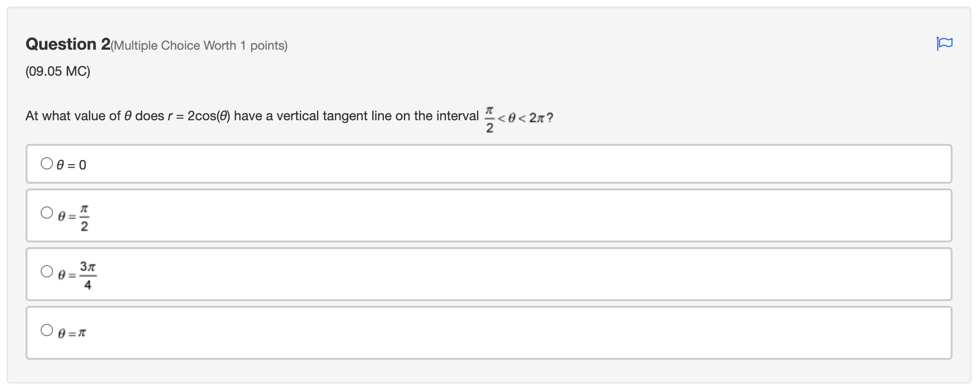Click the Multiple Choice Worth 1 points text

click(x=199, y=45)
